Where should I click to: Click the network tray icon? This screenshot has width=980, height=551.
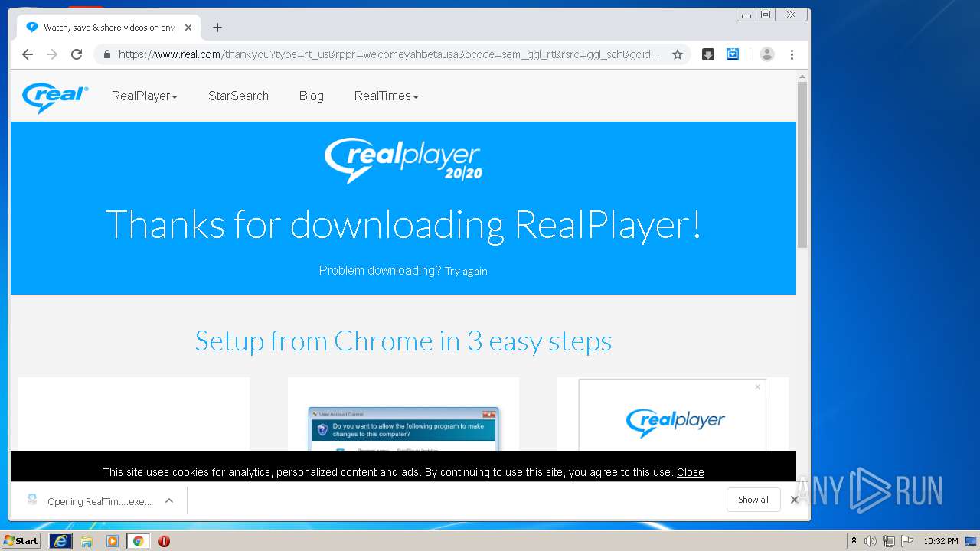coord(889,541)
